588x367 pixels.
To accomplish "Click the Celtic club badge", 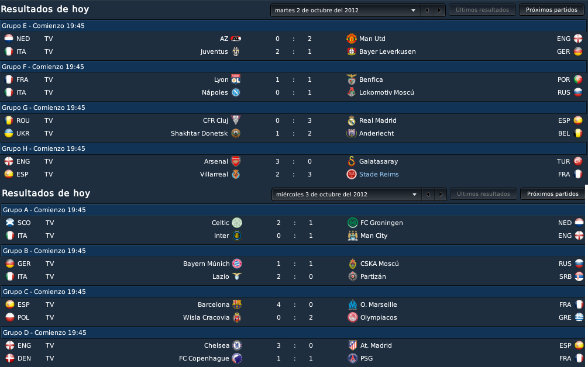I will coord(236,223).
